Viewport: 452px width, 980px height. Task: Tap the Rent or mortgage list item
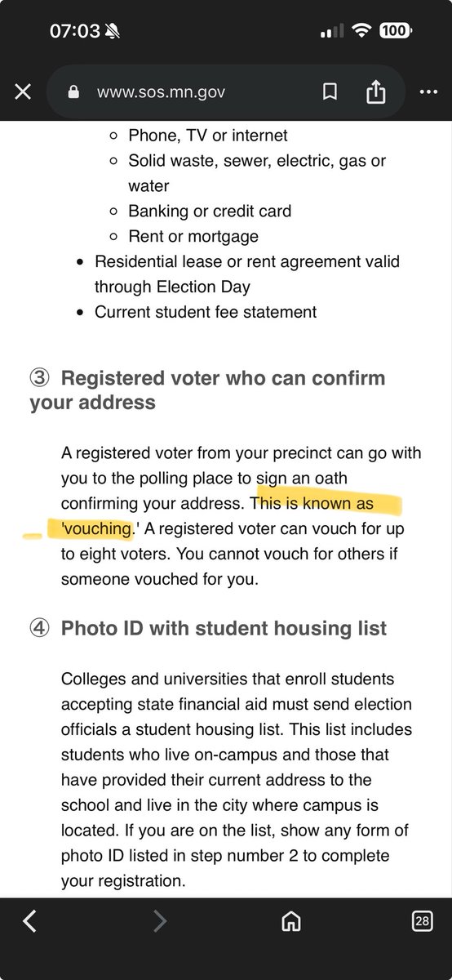click(x=193, y=236)
